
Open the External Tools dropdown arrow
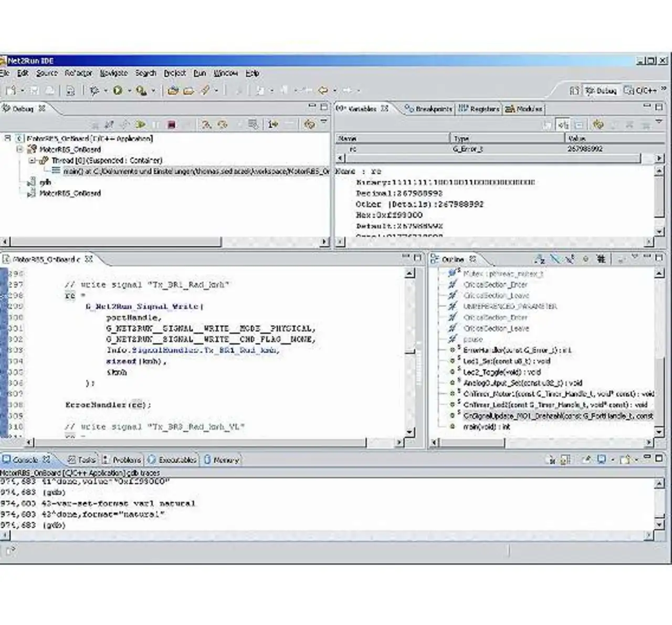153,91
